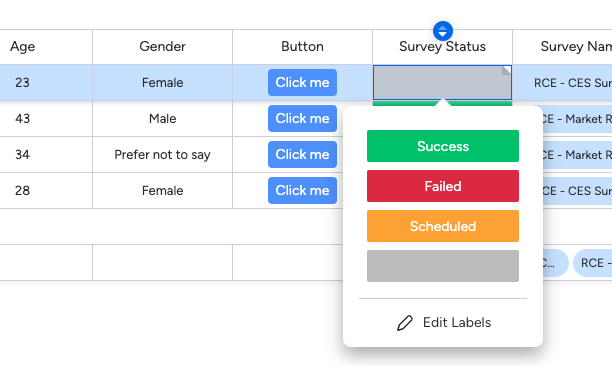The width and height of the screenshot is (612, 366).
Task: Click the "Click me" button for age 23
Action: coord(302,82)
